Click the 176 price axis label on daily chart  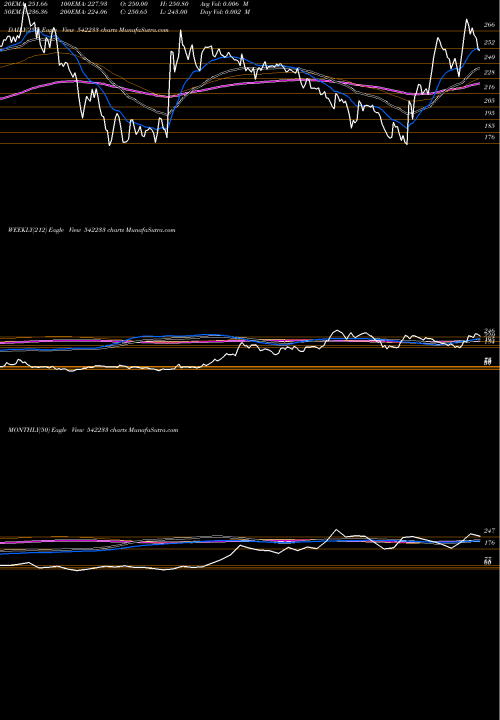[x=489, y=137]
